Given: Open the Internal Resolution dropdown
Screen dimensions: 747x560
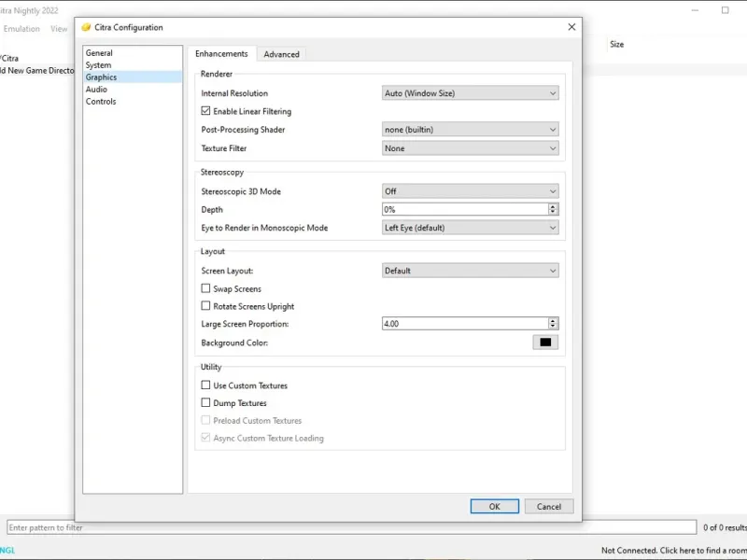Looking at the screenshot, I should (x=471, y=93).
